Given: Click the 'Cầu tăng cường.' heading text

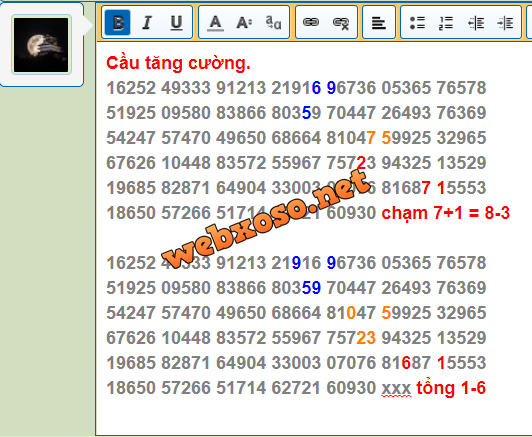Looking at the screenshot, I should point(178,63).
